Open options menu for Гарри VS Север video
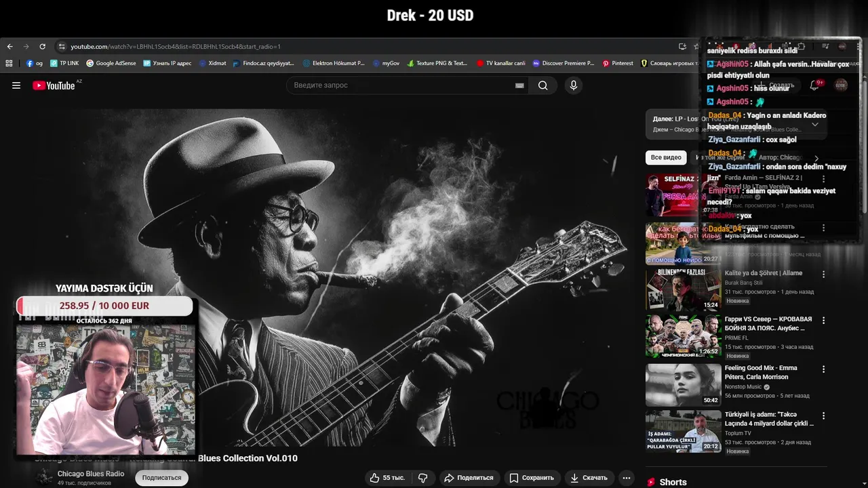 (x=824, y=321)
